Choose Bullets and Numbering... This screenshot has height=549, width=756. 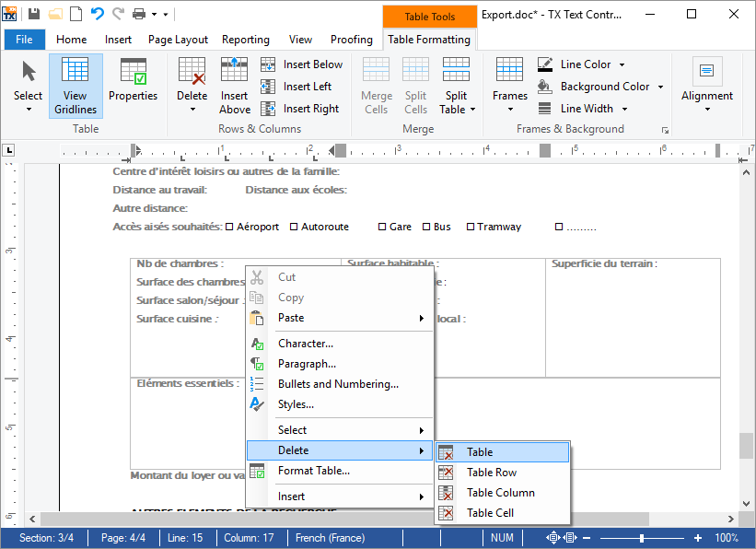tap(340, 384)
